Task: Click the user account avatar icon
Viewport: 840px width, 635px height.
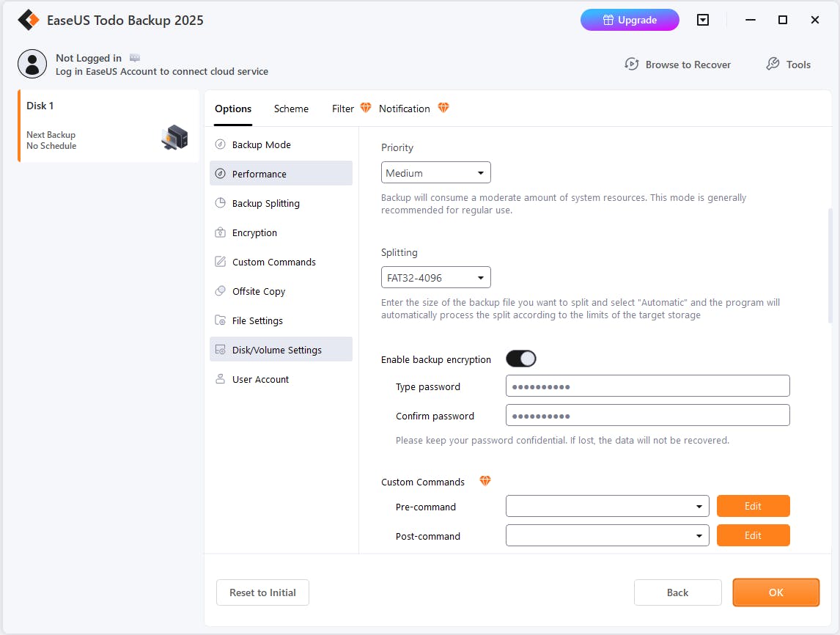Action: point(32,64)
